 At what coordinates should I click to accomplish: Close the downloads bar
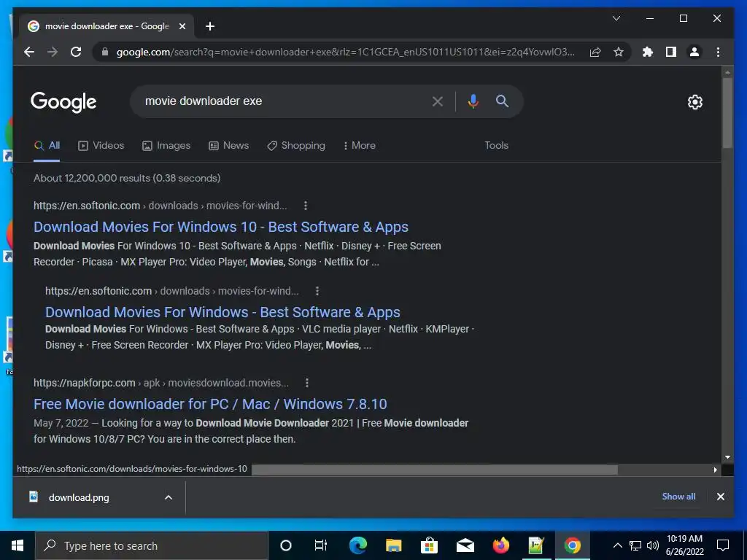(x=720, y=497)
